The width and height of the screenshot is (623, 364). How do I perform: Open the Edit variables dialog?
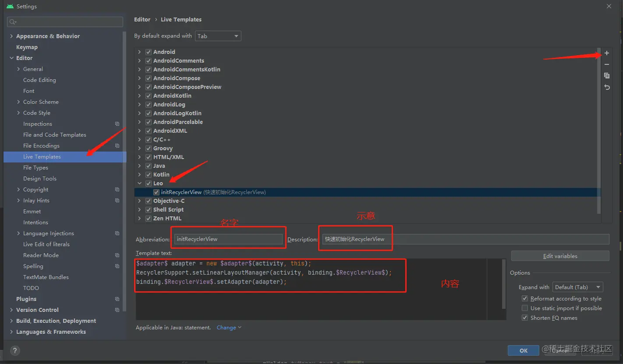560,256
